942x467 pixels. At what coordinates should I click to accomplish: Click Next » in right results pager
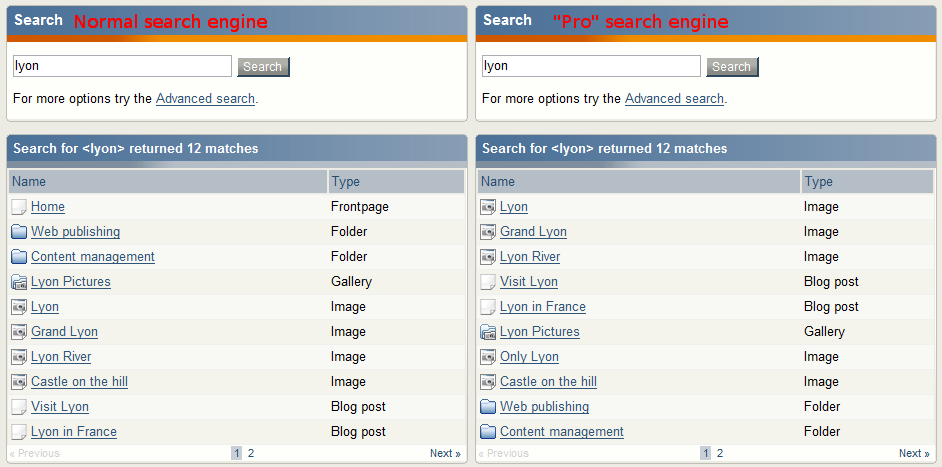click(914, 453)
